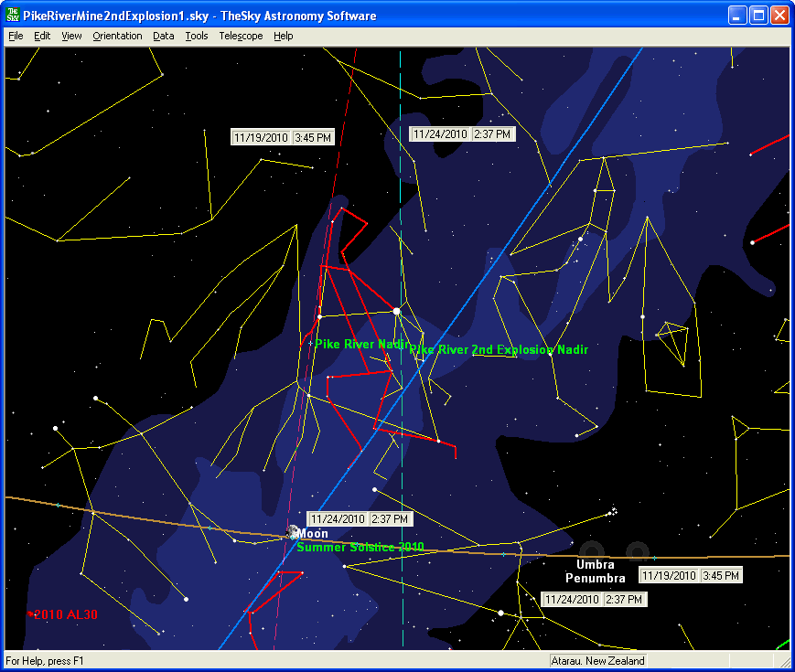Click the Umbra label on the ecliptic
The image size is (795, 672).
point(595,564)
